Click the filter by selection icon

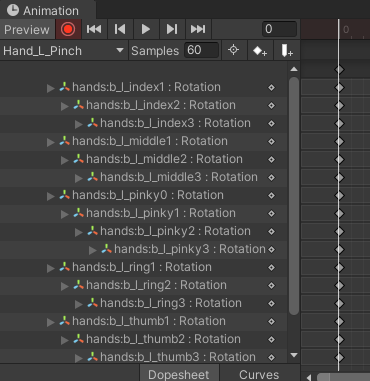point(234,50)
